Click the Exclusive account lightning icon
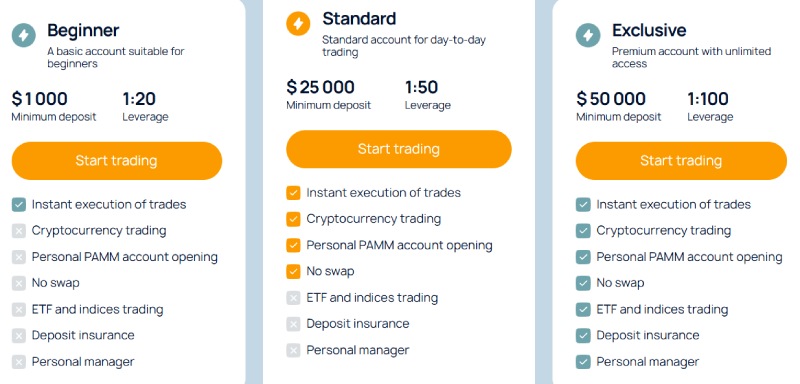This screenshot has width=800, height=384. (x=588, y=35)
